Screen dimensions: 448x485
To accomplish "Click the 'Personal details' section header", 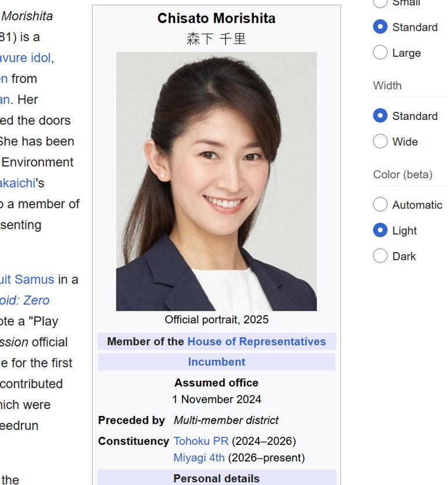I will click(x=217, y=478).
